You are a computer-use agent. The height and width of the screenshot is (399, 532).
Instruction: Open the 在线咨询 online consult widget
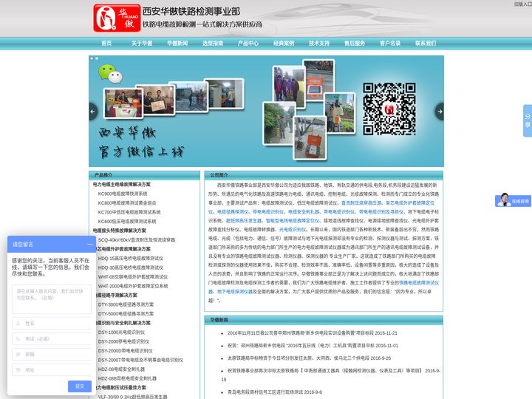coord(513,200)
